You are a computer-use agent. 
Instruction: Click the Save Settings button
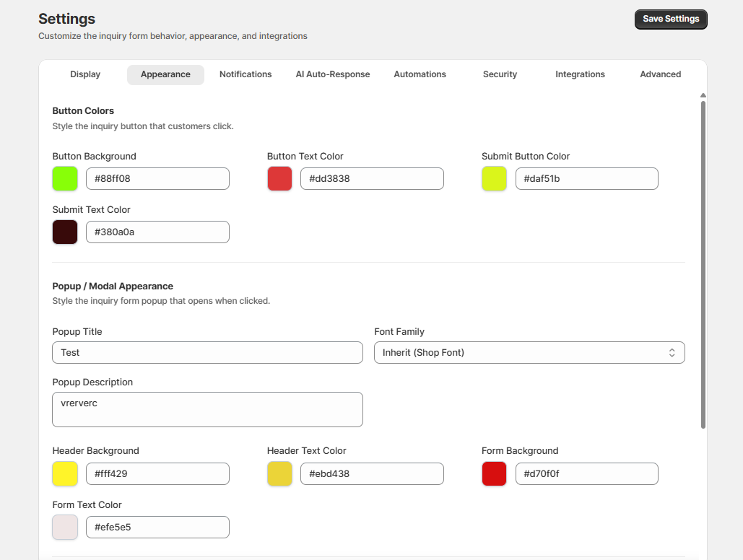[x=671, y=19]
